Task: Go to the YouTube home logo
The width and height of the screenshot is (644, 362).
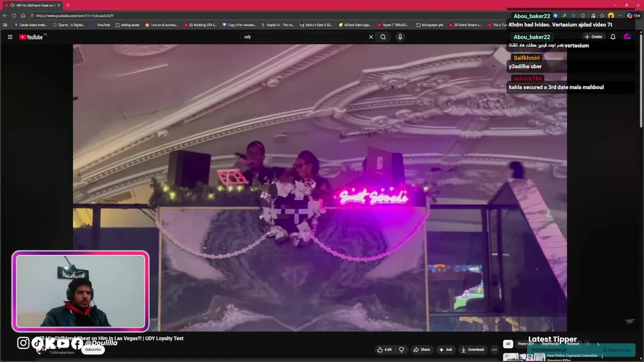Action: click(32, 37)
